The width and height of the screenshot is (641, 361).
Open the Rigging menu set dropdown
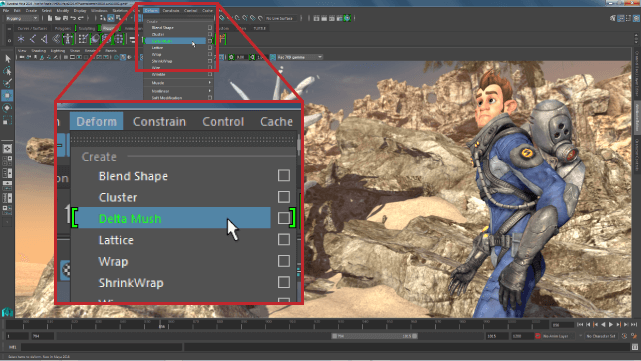pos(21,18)
